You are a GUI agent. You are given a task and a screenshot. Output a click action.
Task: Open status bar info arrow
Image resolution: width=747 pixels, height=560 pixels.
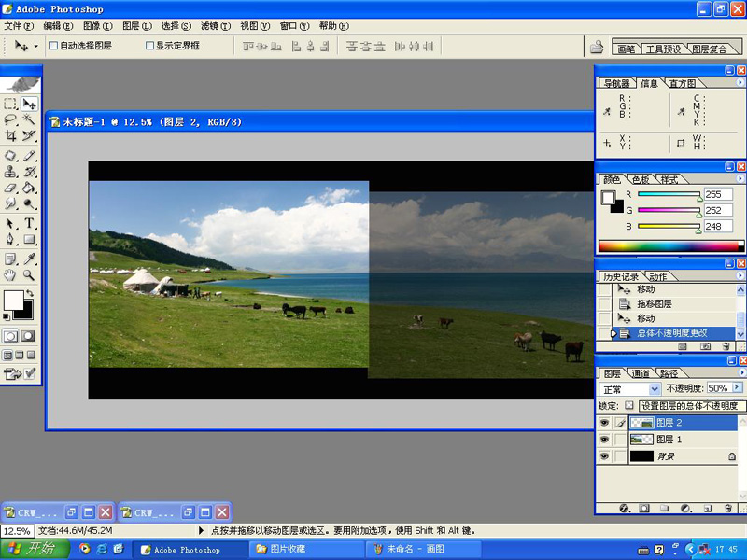(201, 530)
